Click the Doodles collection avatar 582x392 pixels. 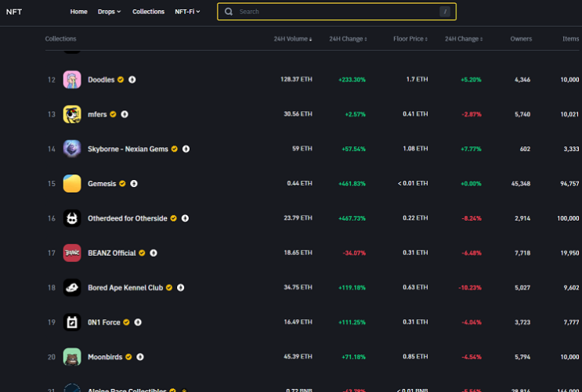tap(72, 80)
